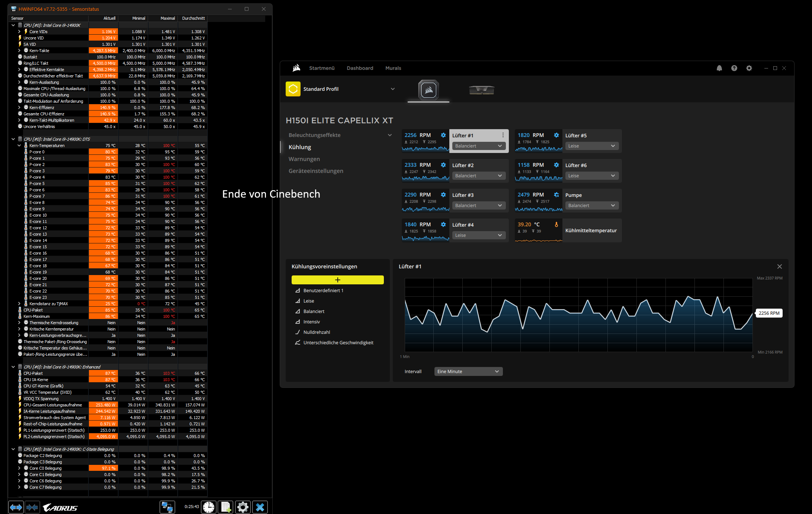Click the network remote monitoring icon
The width and height of the screenshot is (812, 514).
tap(167, 507)
